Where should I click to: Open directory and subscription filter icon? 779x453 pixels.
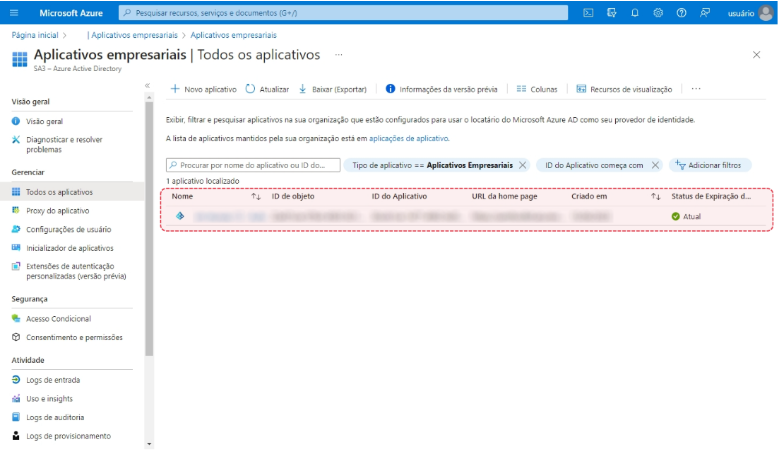[x=612, y=13]
